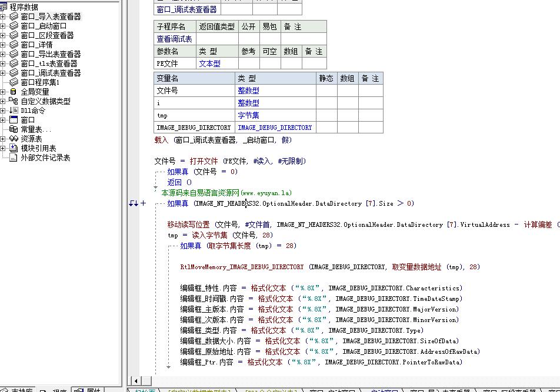The width and height of the screenshot is (560, 392).
Task: Switch to the 属性 panel tab
Action: click(89, 390)
